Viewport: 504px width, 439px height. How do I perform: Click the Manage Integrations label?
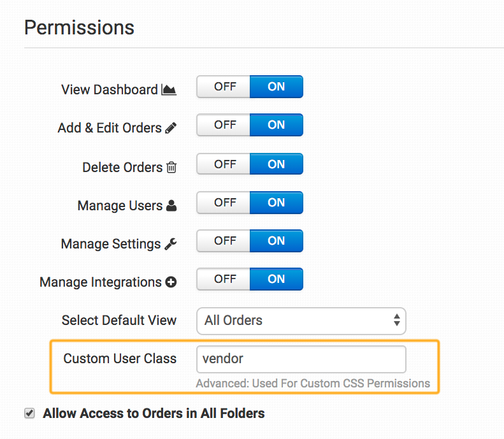(x=101, y=282)
